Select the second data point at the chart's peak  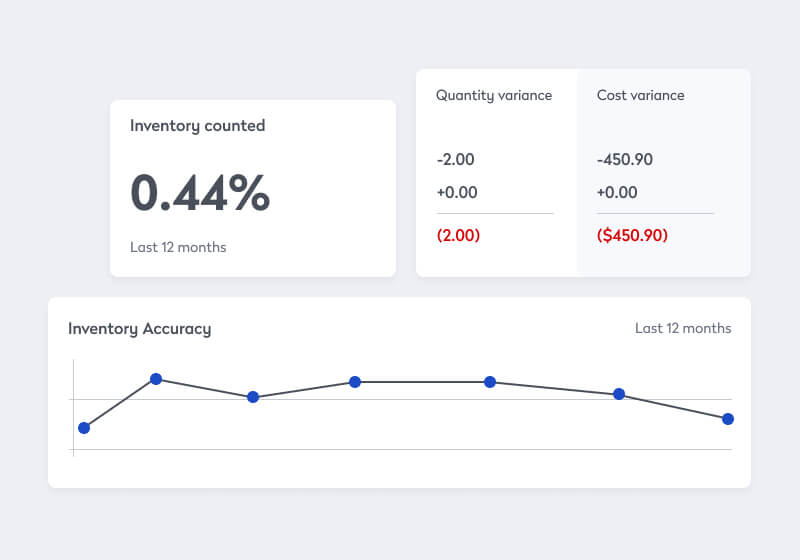coord(156,379)
